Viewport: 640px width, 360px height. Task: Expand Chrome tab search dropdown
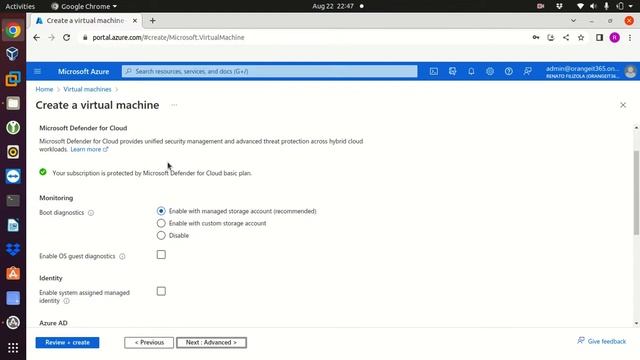573,20
